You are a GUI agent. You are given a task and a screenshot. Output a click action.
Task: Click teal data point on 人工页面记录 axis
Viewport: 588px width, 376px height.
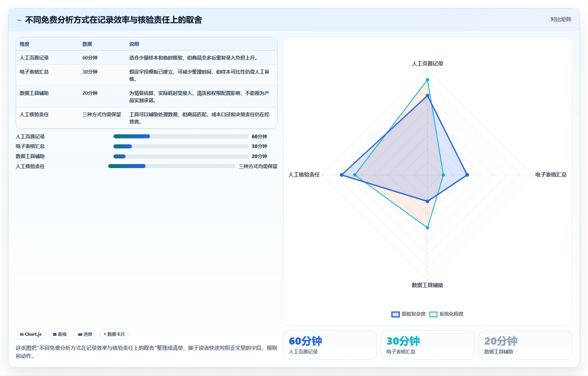pyautogui.click(x=428, y=80)
